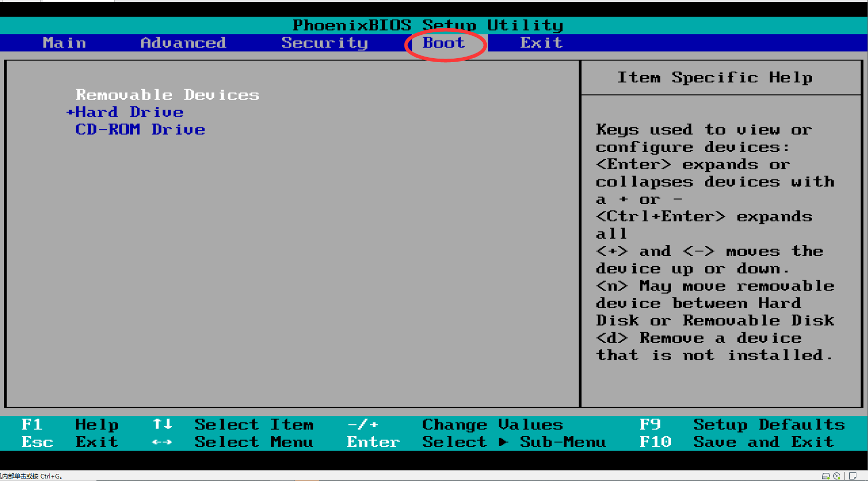Screen dimensions: 868x481
Task: Select the Removable Devices boot entry
Action: tap(167, 95)
